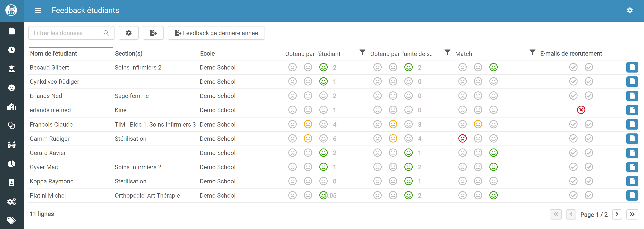This screenshot has height=229, width=644.
Task: Toggle first email checkmark for Becaud Gilbert
Action: (x=573, y=67)
